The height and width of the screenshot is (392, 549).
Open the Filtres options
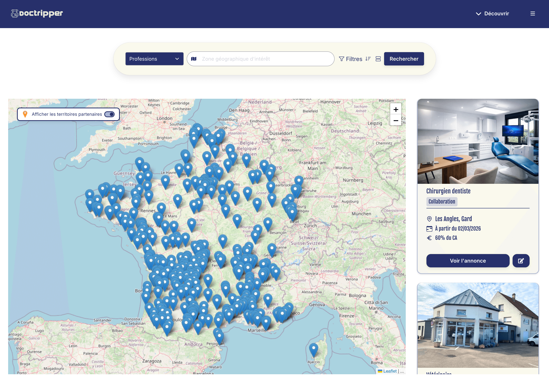pos(350,59)
